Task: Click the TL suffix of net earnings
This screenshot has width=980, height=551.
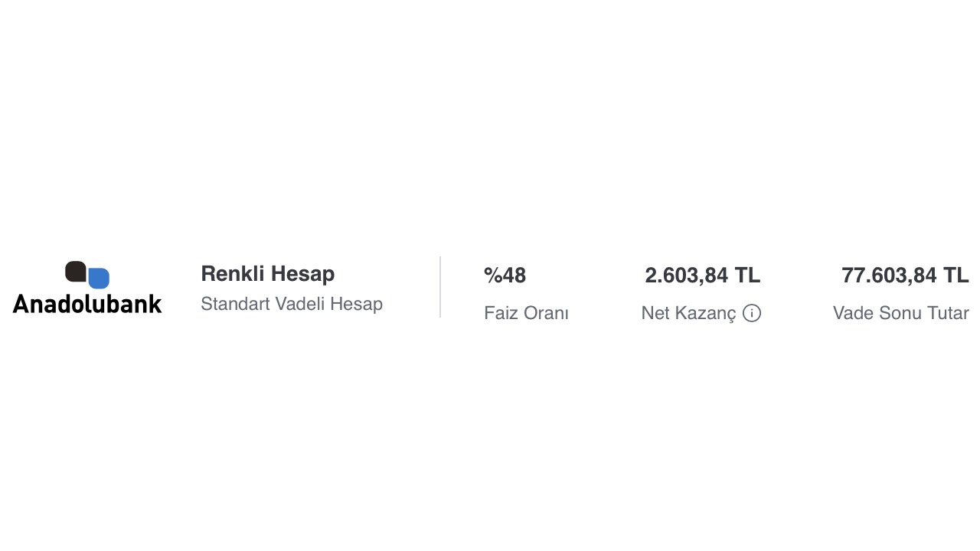Action: point(747,275)
